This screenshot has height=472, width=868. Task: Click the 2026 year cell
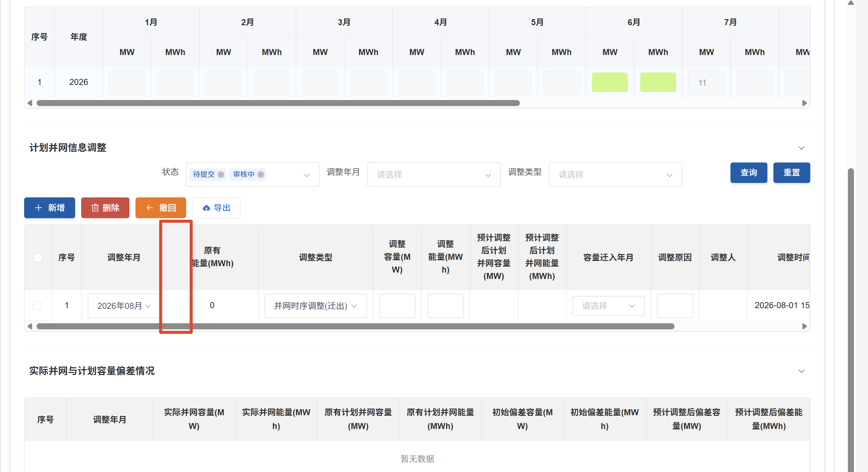tap(78, 82)
